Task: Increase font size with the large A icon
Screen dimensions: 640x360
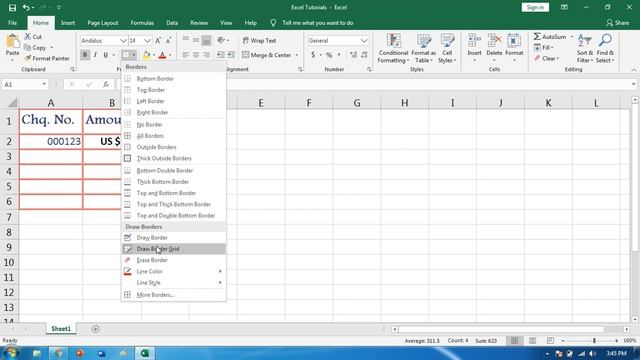Action: pos(158,40)
